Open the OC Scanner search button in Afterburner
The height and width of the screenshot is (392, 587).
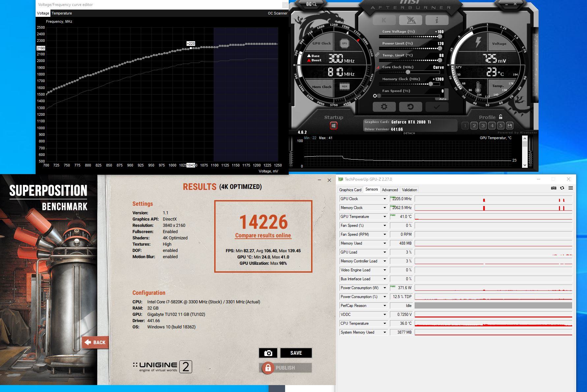(x=311, y=4)
